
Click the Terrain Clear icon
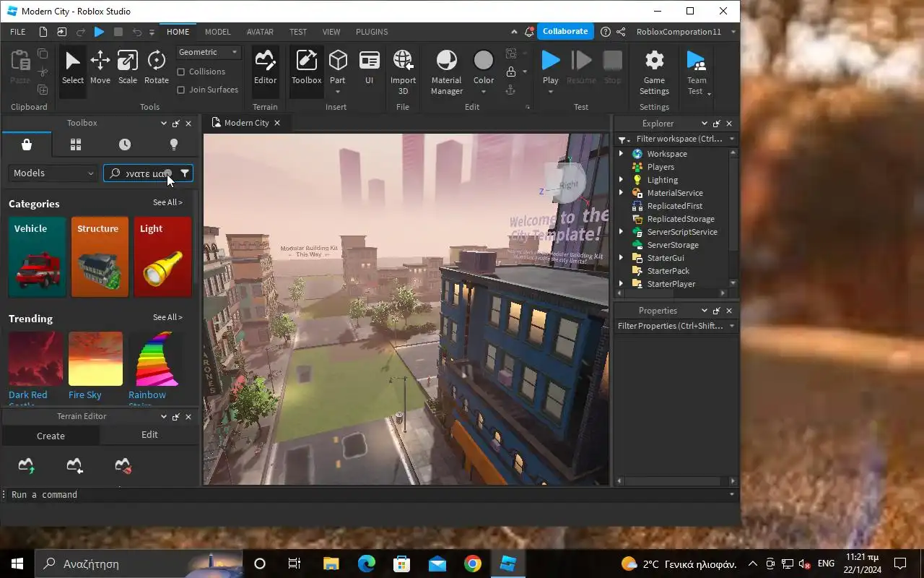click(123, 466)
